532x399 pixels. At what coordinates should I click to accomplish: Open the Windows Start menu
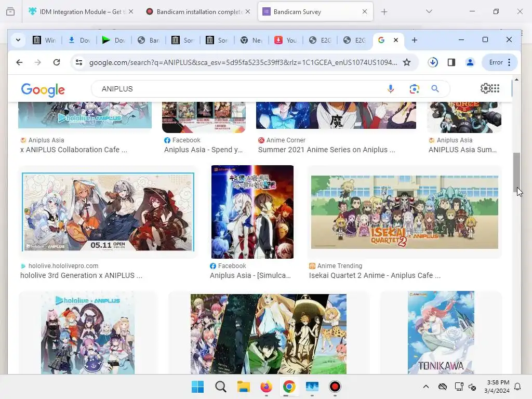coord(197,387)
